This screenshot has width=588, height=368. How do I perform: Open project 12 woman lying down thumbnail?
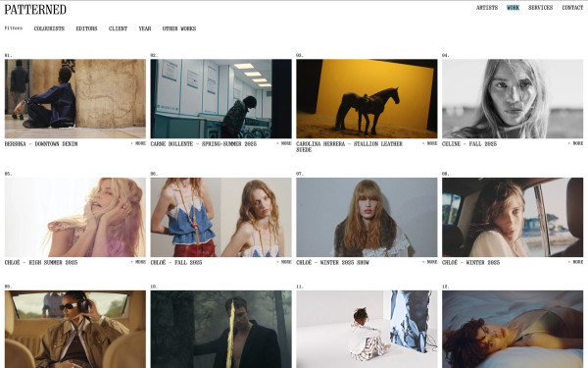[x=513, y=330]
